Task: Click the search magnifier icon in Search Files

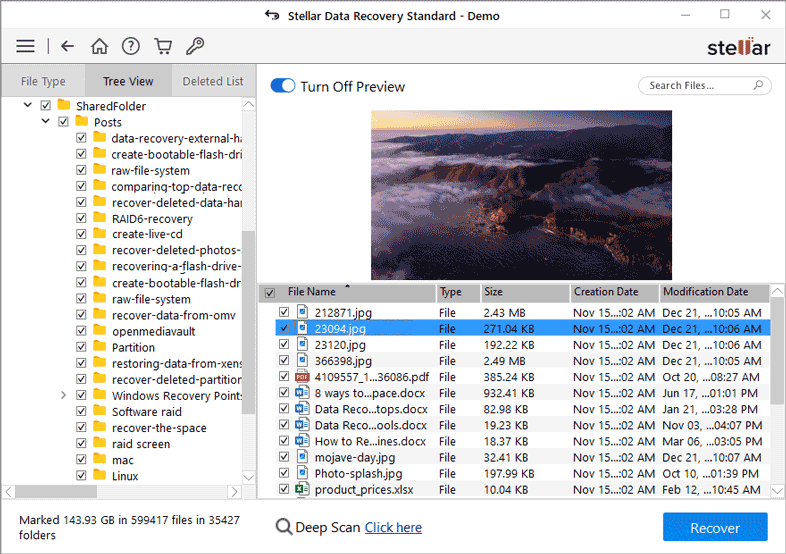Action: pos(758,85)
